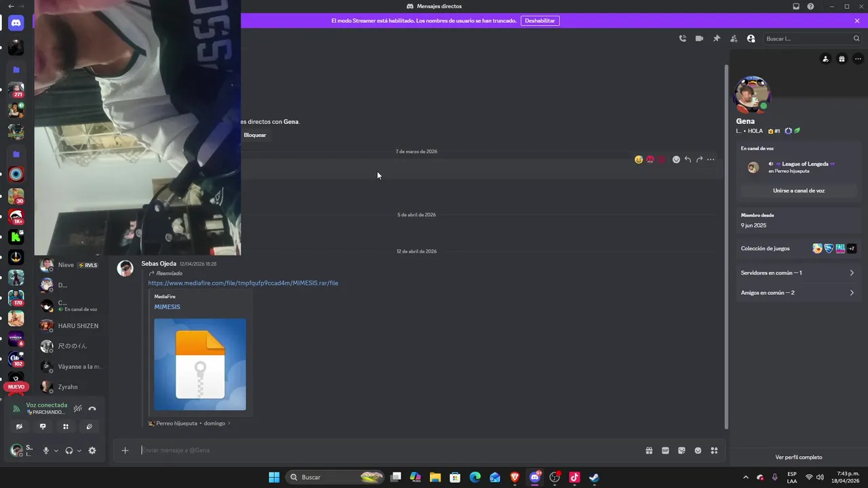
Task: Reply to the hovered message
Action: click(688, 160)
